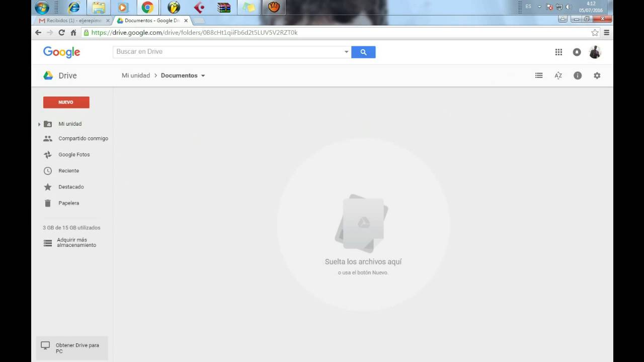
Task: Open Mi unidad in sidebar
Action: coord(70,124)
